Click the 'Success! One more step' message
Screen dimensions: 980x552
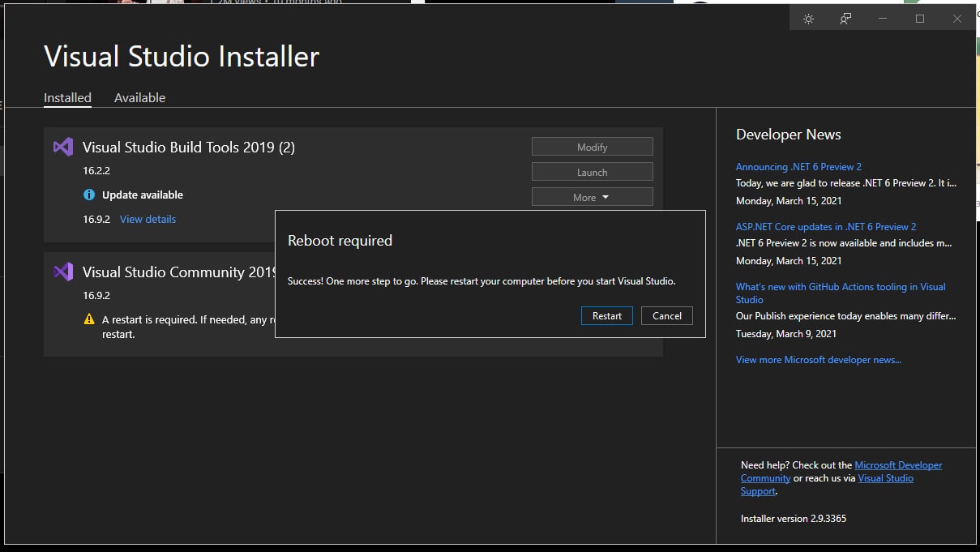click(481, 281)
